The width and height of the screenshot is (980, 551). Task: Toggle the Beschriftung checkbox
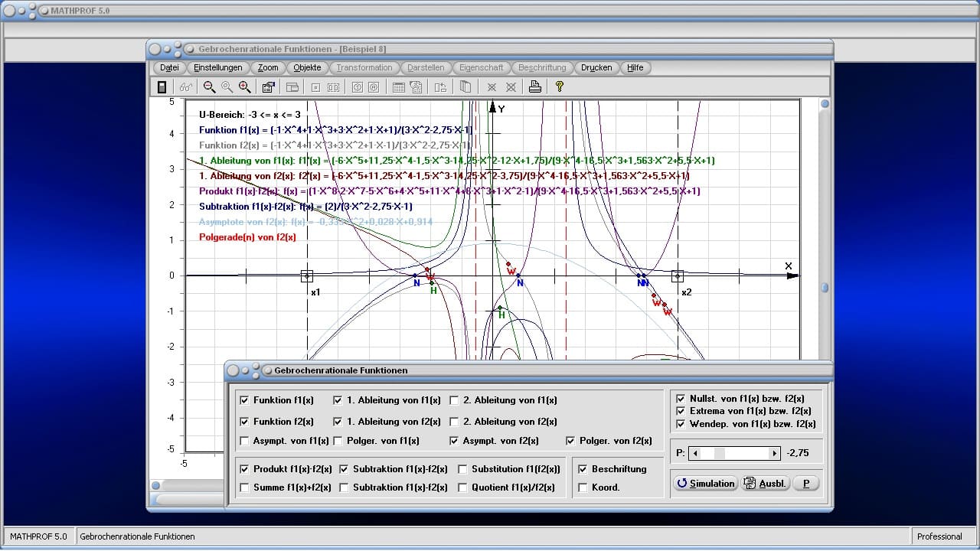583,469
